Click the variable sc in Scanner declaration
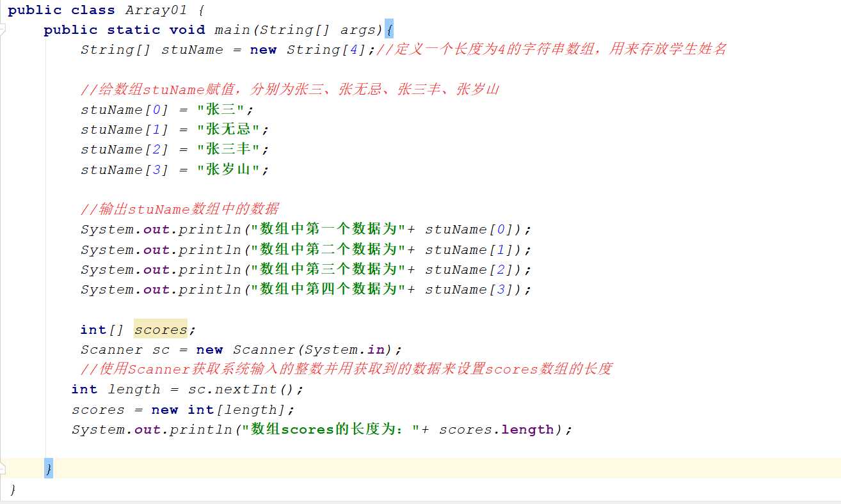841x504 pixels. (x=161, y=350)
